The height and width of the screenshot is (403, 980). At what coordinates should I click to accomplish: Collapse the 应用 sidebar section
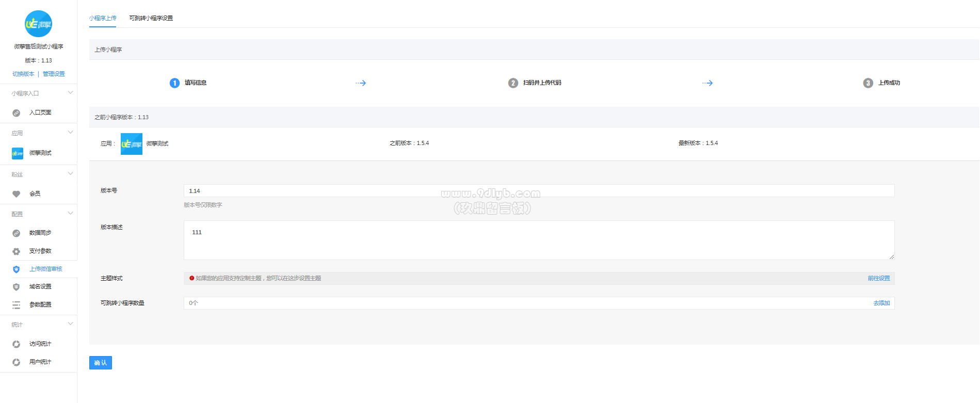70,133
